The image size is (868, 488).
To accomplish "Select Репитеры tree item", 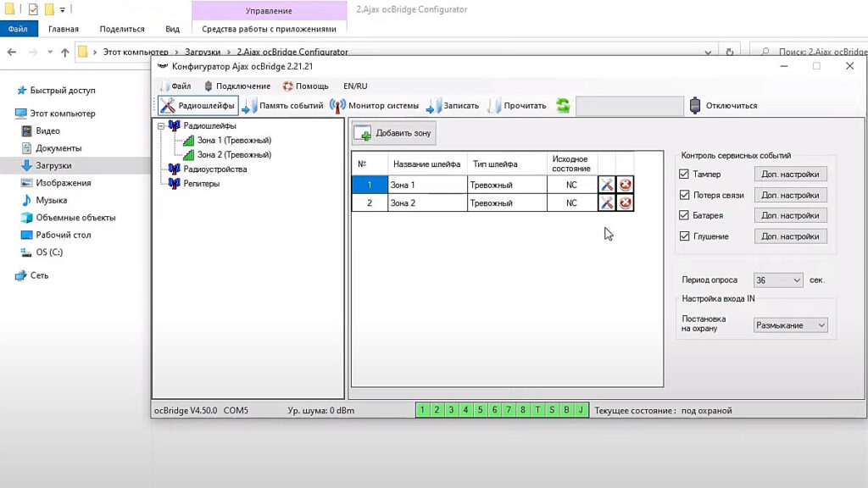I will coord(202,183).
